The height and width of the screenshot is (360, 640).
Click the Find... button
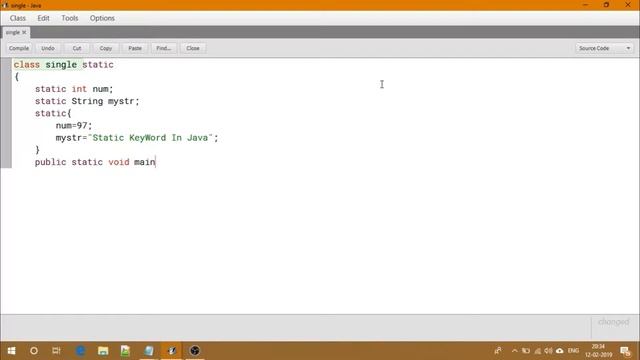pyautogui.click(x=164, y=48)
